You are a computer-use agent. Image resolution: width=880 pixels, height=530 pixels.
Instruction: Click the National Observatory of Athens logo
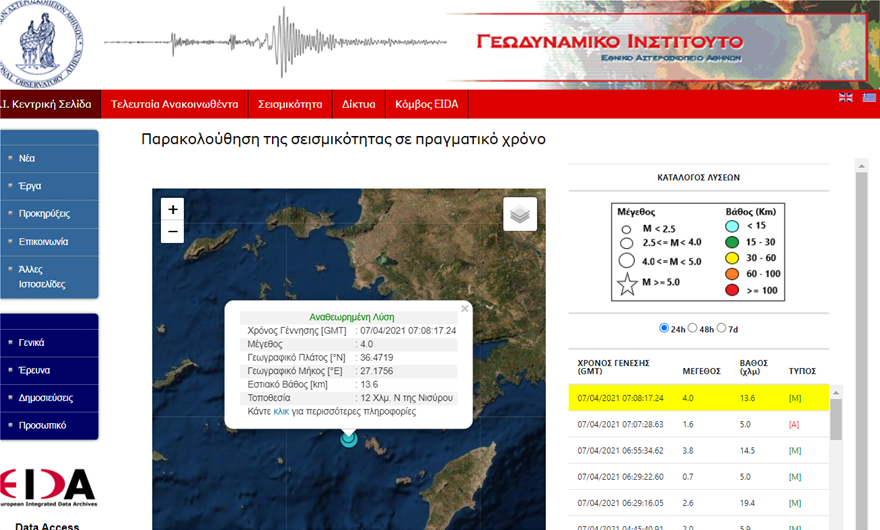42,42
